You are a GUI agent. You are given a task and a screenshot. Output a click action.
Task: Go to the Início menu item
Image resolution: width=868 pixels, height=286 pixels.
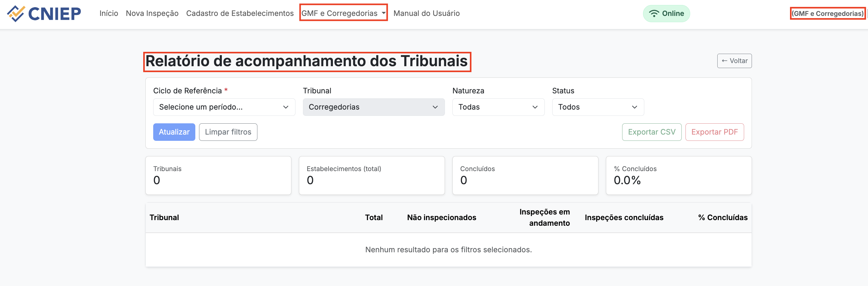coord(109,13)
